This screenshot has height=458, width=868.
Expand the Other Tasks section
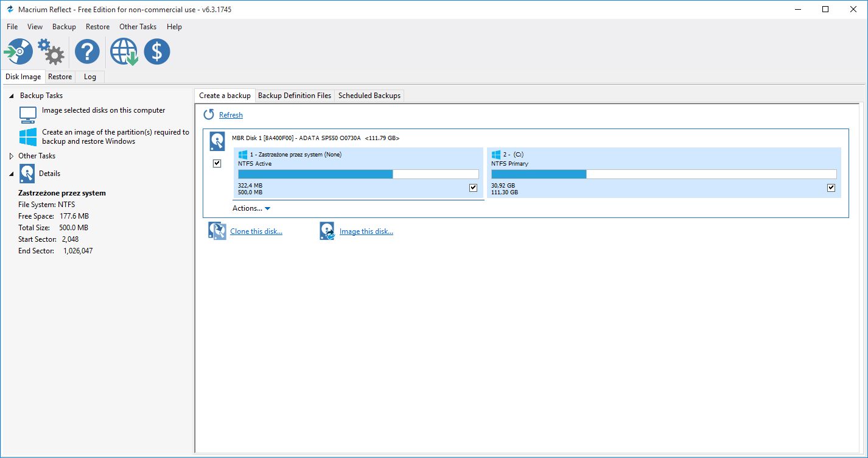(12, 156)
